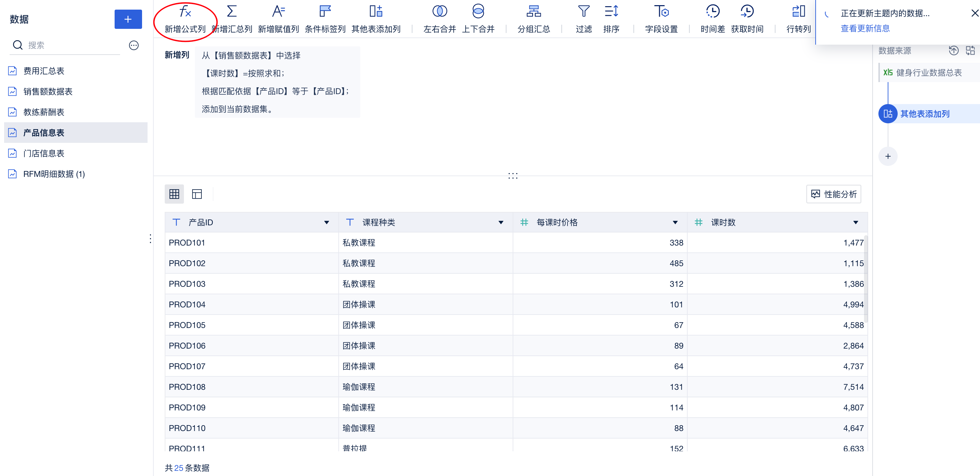980x476 pixels.
Task: Select the 新增汇总列 sigma icon
Action: click(232, 12)
